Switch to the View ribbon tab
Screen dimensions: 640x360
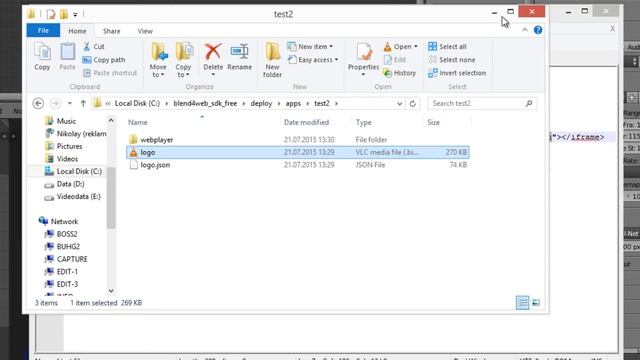pyautogui.click(x=145, y=31)
